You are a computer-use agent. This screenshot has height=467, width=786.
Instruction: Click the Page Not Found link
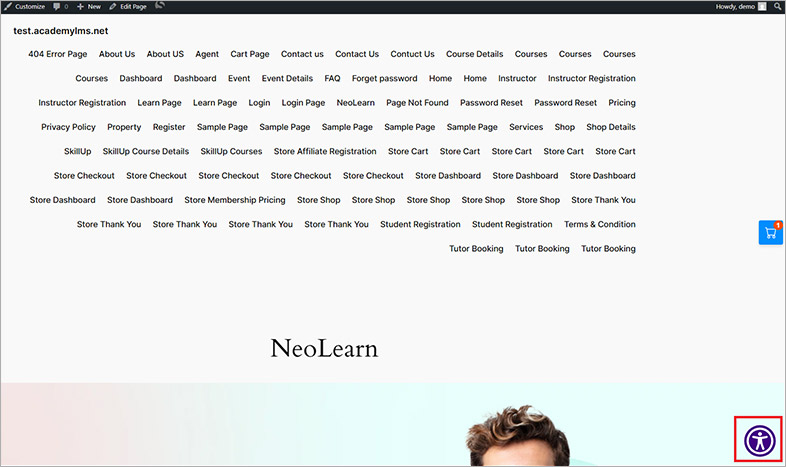[x=418, y=103]
